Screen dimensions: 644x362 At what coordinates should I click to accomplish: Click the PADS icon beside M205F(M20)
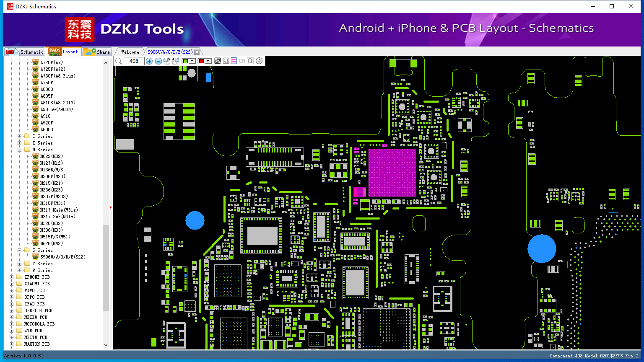(x=35, y=176)
